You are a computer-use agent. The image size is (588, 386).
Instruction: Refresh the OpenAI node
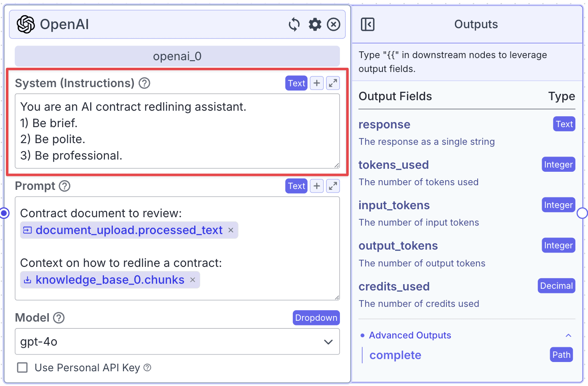tap(294, 24)
